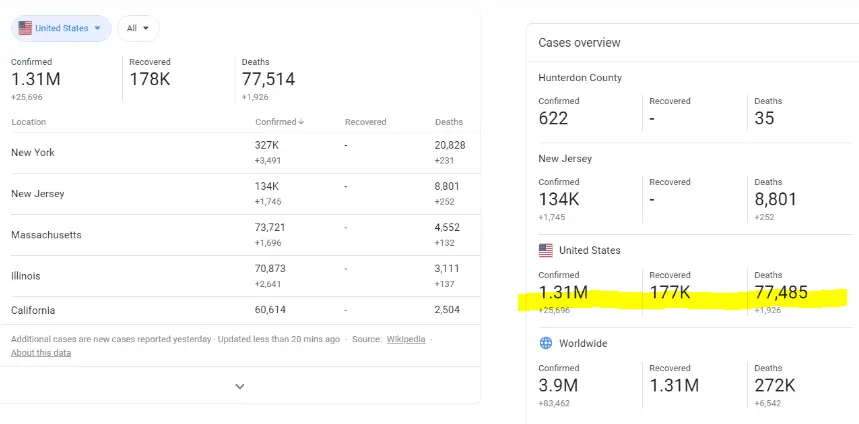Click the sort arrow beside Confirmed header

coord(301,122)
